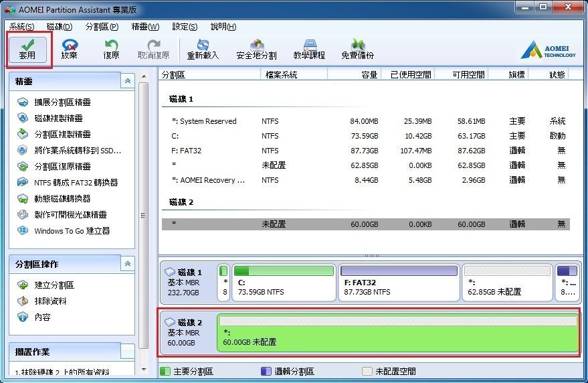Select the System Reserved partition row
The width and height of the screenshot is (588, 383).
366,121
